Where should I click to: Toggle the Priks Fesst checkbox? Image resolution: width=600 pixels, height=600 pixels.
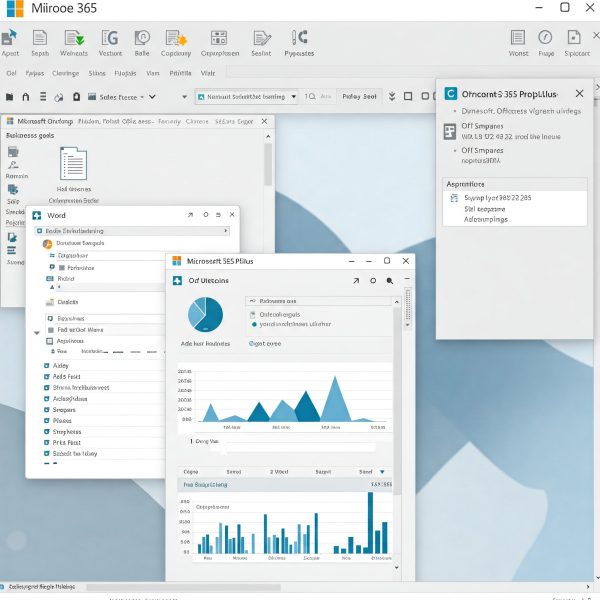click(47, 442)
